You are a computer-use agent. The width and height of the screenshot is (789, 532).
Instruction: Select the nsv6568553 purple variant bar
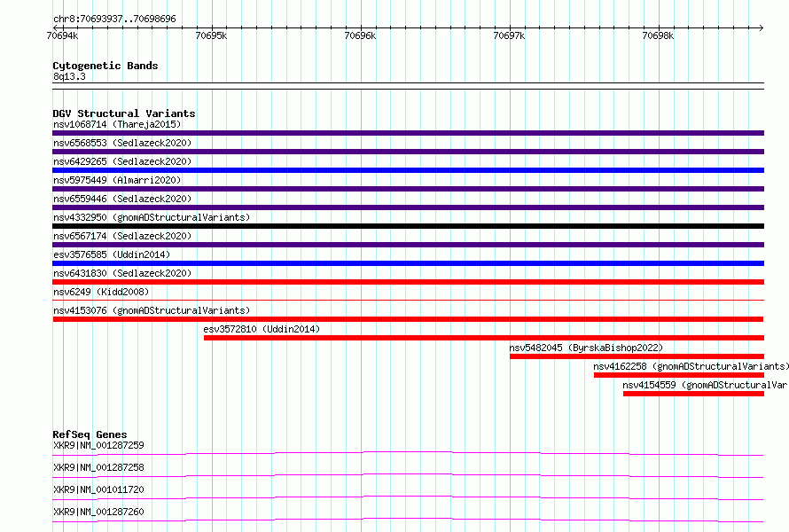tap(408, 152)
